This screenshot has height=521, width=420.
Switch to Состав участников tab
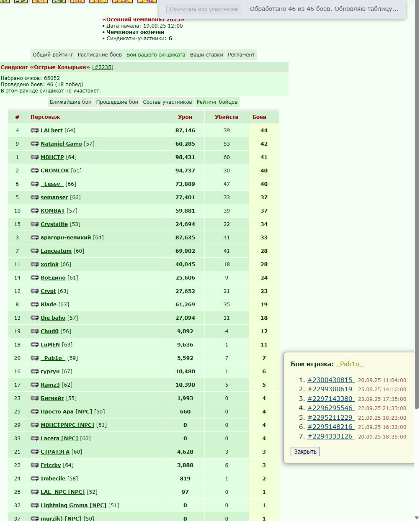pyautogui.click(x=167, y=102)
